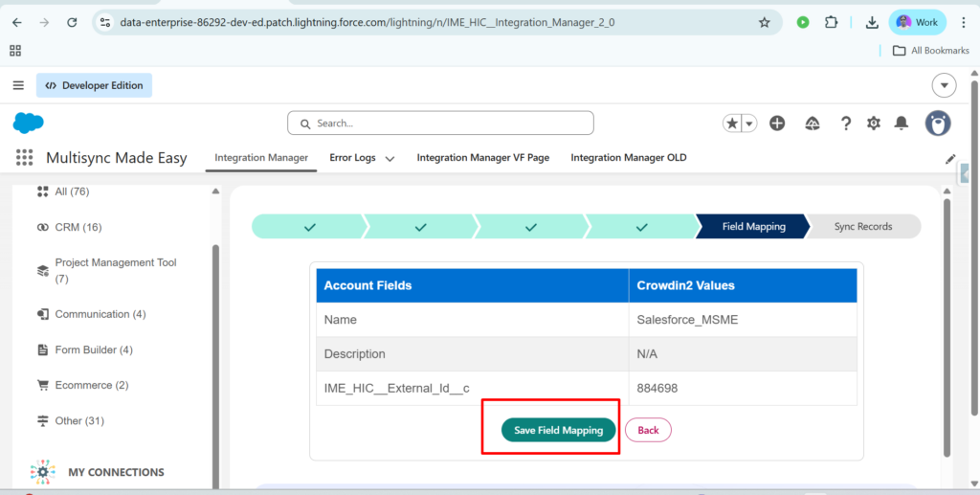Click the Account Fields column header

pyautogui.click(x=473, y=285)
